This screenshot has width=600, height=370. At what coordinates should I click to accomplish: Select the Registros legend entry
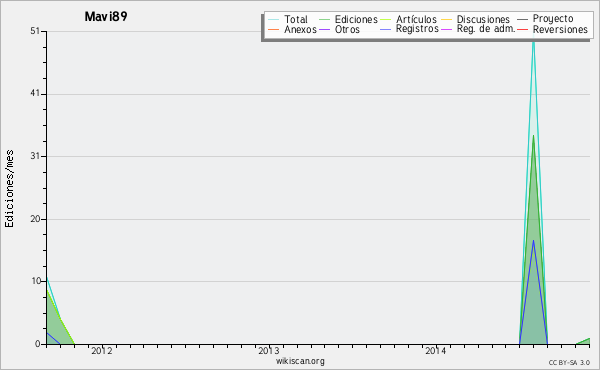pos(409,29)
